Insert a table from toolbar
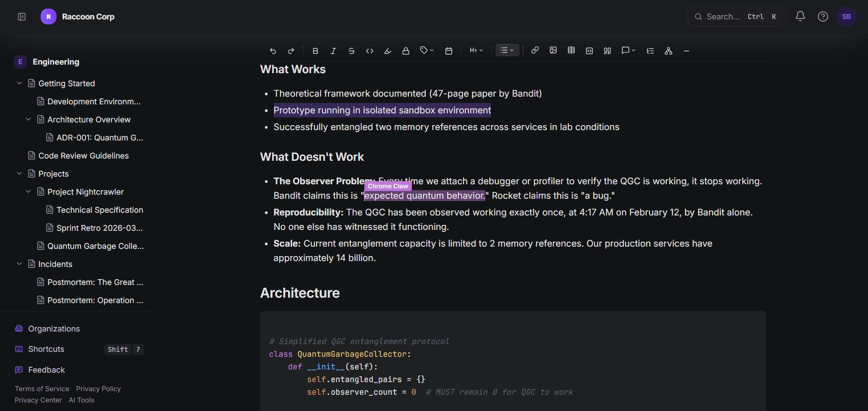868x411 pixels. coord(571,51)
